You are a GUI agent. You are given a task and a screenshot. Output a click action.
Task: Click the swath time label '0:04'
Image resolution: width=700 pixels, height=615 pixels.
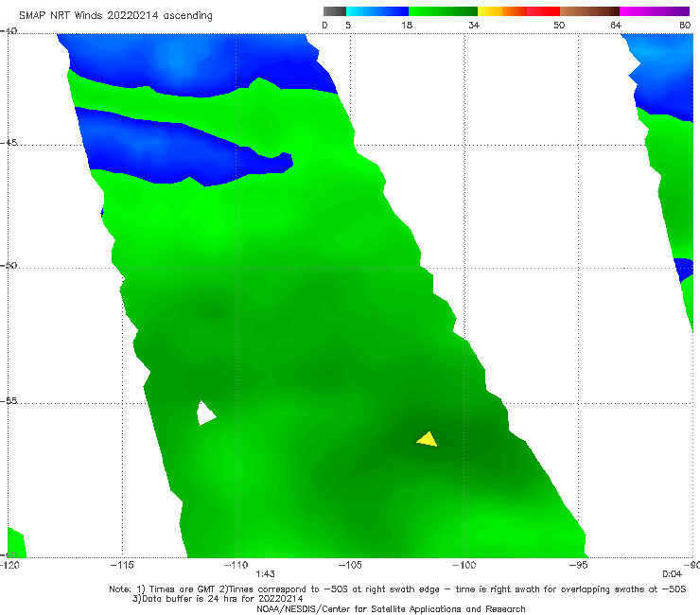(672, 574)
